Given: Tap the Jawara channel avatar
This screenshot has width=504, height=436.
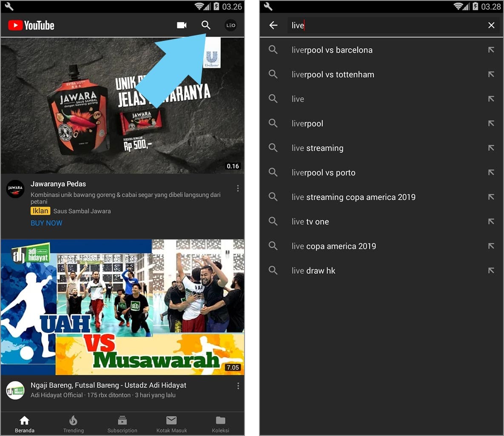Looking at the screenshot, I should click(x=15, y=189).
